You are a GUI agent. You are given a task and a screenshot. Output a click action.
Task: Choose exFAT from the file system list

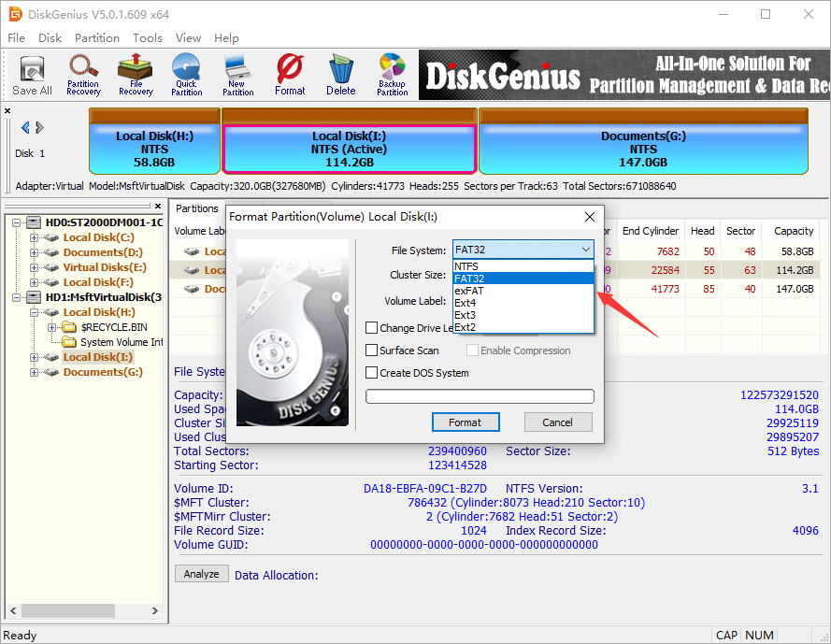[x=468, y=291]
